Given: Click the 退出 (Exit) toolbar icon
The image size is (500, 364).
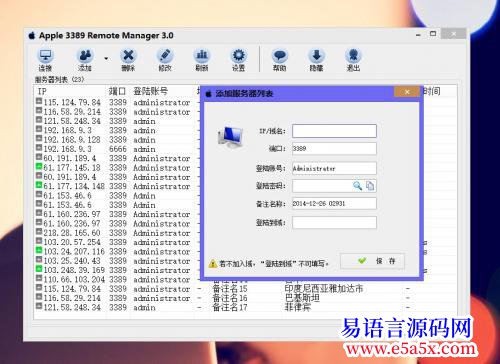Looking at the screenshot, I should [x=353, y=56].
